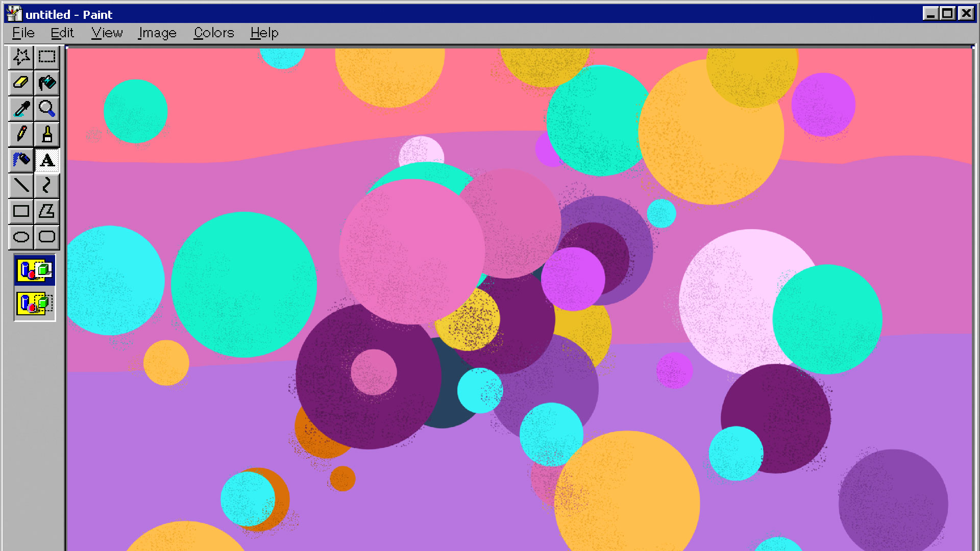Open the Help menu

[264, 33]
